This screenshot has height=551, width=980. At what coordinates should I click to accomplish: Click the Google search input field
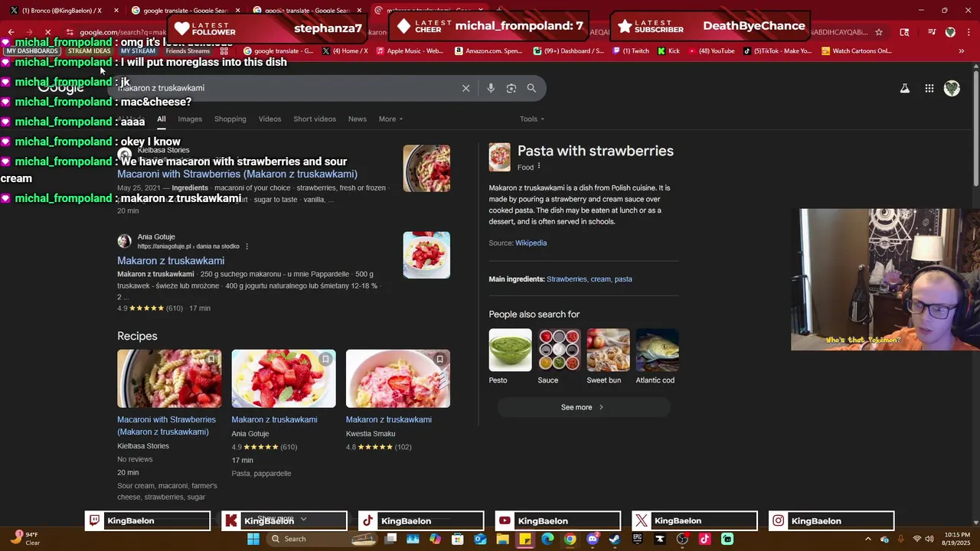(287, 88)
